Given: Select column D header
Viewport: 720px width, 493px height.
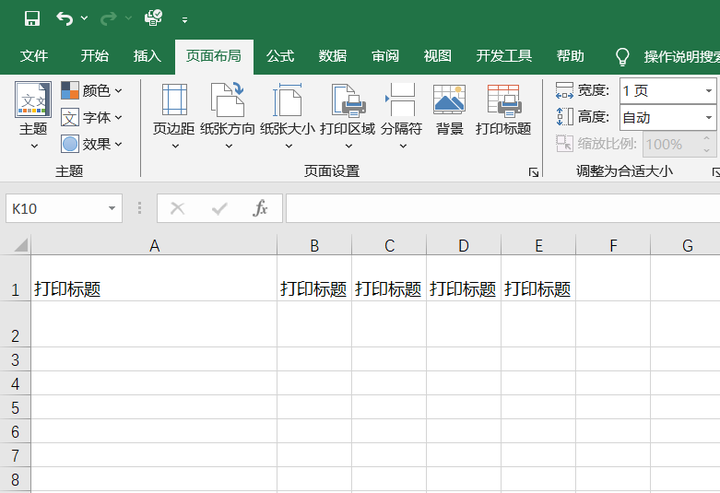Looking at the screenshot, I should point(464,246).
